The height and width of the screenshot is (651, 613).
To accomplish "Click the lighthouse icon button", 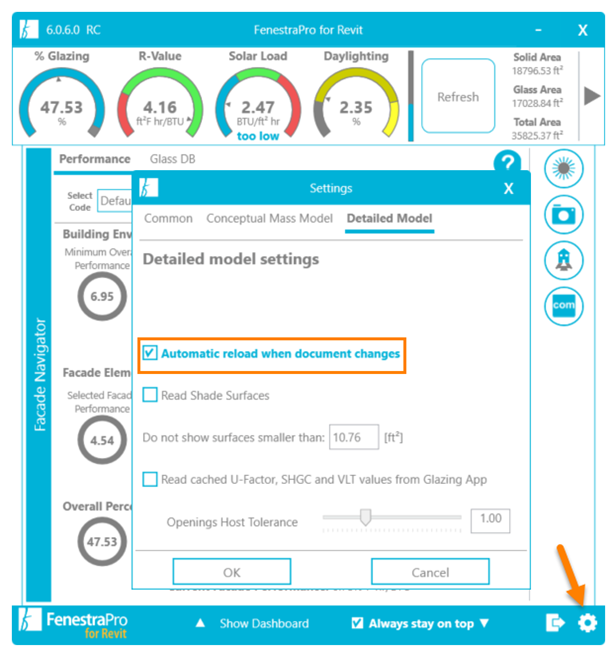I will click(x=564, y=260).
